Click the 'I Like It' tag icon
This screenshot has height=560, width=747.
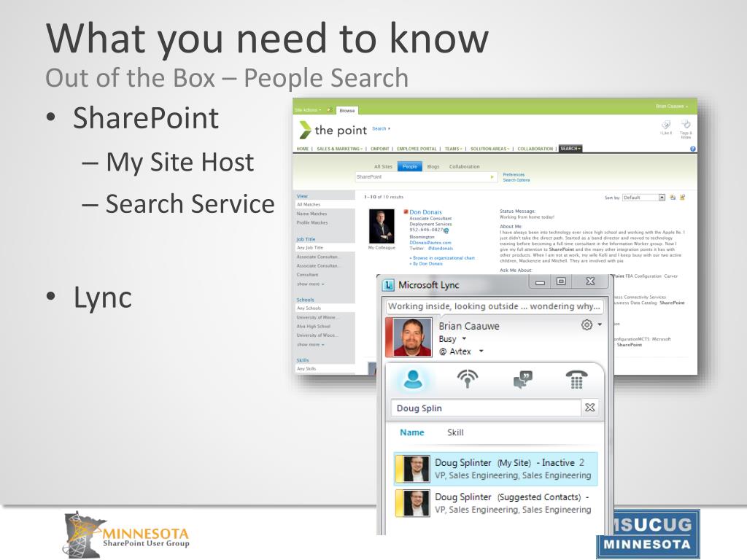(x=666, y=125)
